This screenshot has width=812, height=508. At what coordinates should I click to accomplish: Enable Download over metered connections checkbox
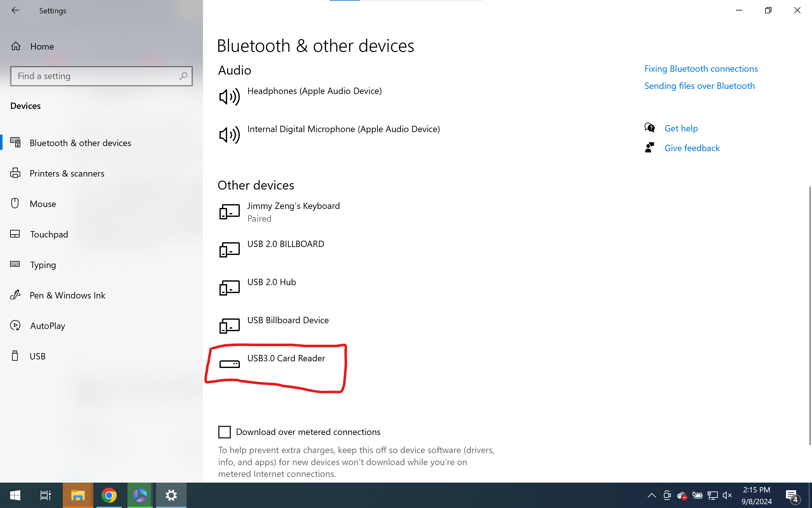225,432
